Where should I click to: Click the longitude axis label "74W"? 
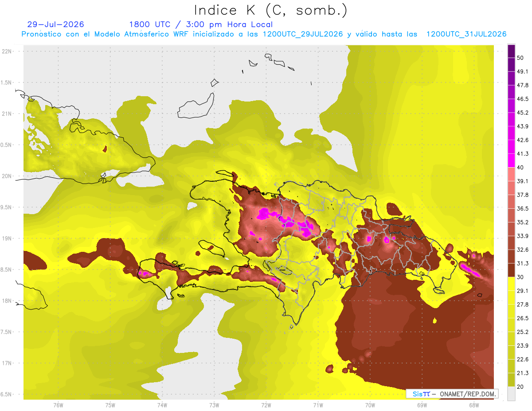pos(162,404)
